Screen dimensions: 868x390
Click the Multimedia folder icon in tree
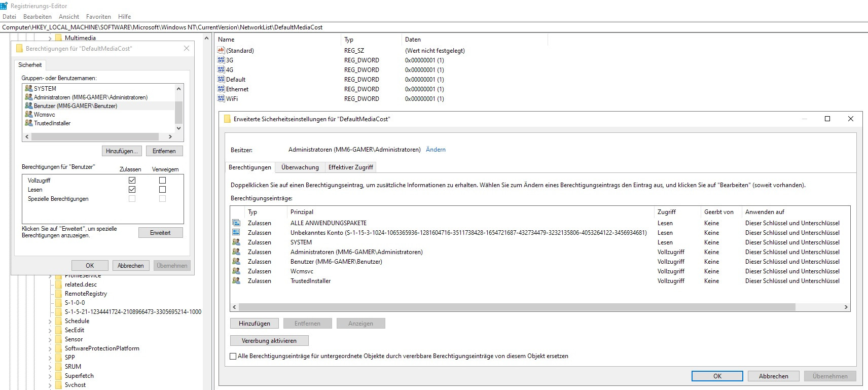[58, 38]
